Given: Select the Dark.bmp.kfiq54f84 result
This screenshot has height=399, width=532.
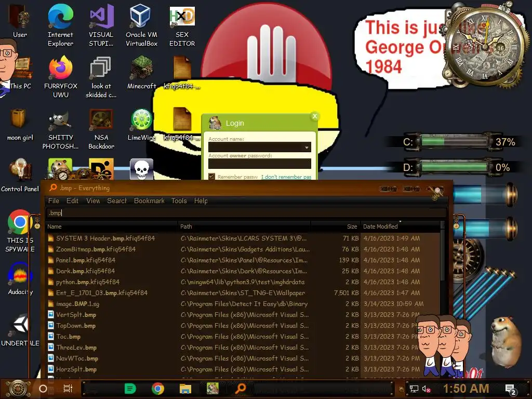Looking at the screenshot, I should [x=243, y=271].
